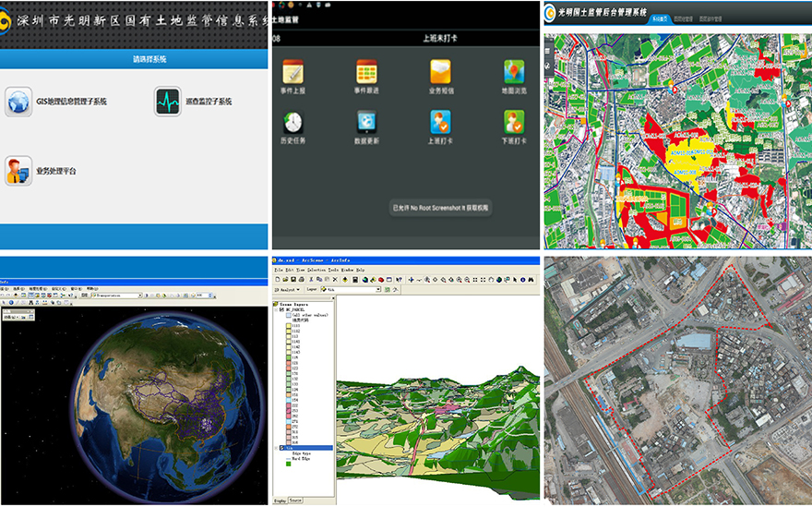Screen dimensions: 812x507
Task: Tap the 事件上报 notepad icon
Action: click(293, 71)
